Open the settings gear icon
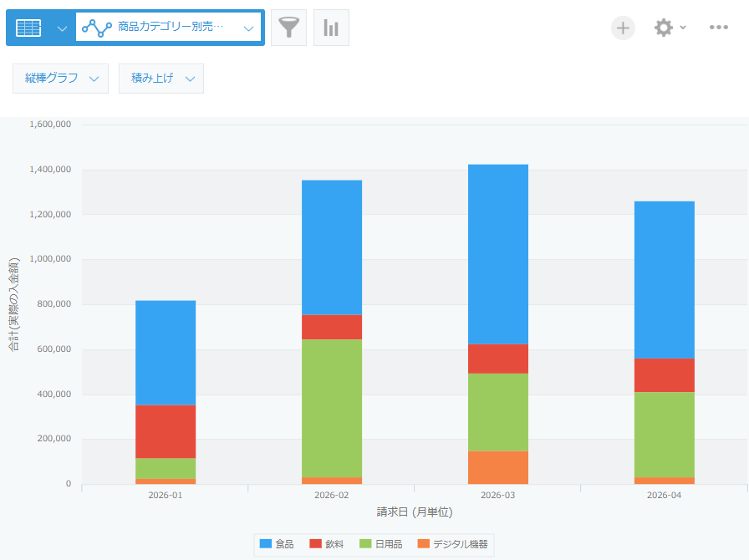The width and height of the screenshot is (749, 560). 664,28
